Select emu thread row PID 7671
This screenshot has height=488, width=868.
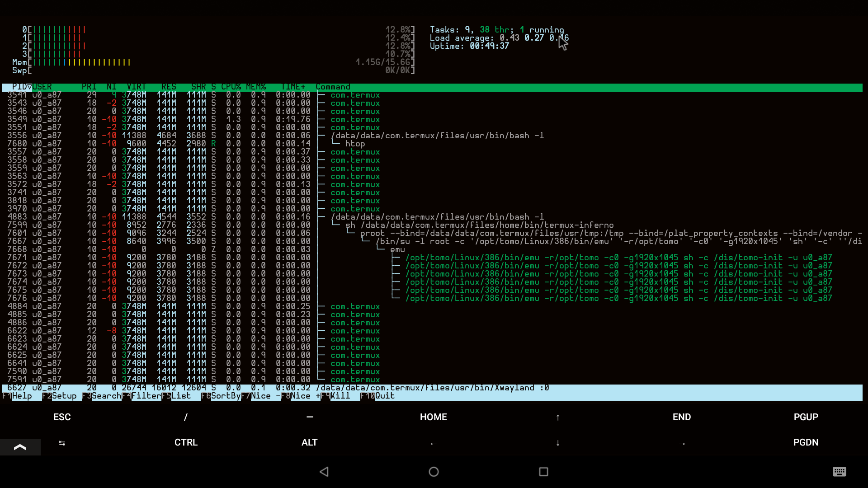(x=432, y=258)
